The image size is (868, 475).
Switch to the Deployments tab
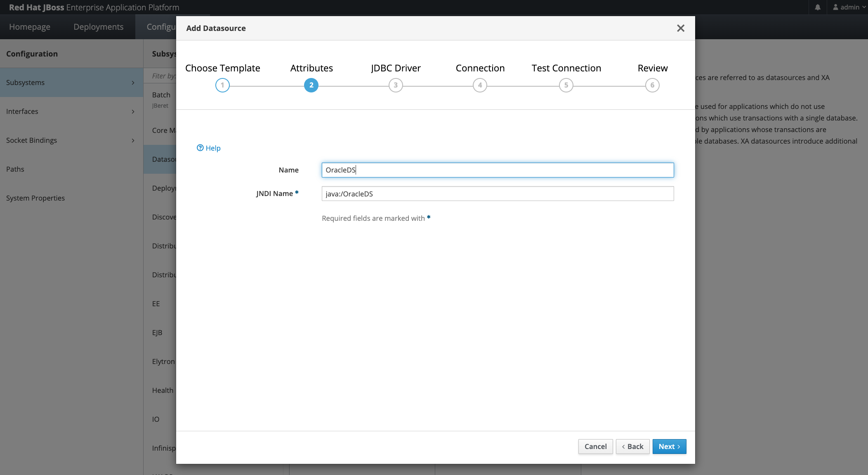[98, 26]
